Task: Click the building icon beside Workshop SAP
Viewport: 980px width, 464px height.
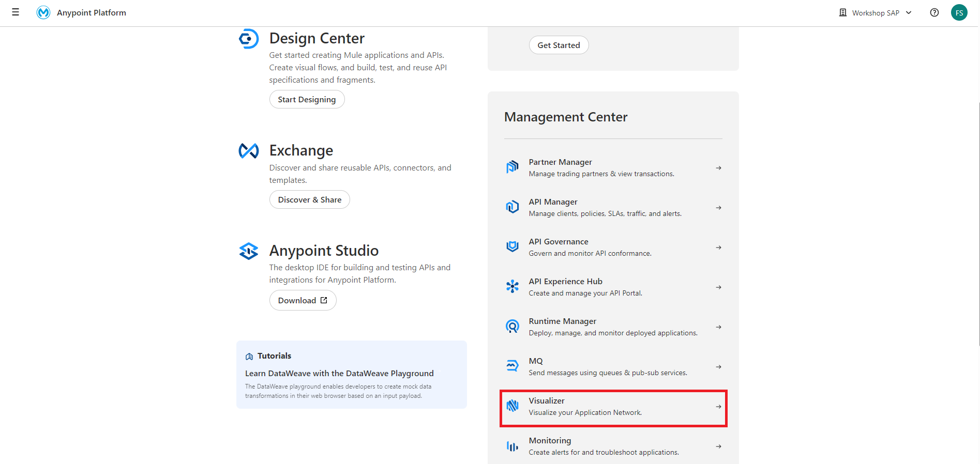Action: click(843, 12)
